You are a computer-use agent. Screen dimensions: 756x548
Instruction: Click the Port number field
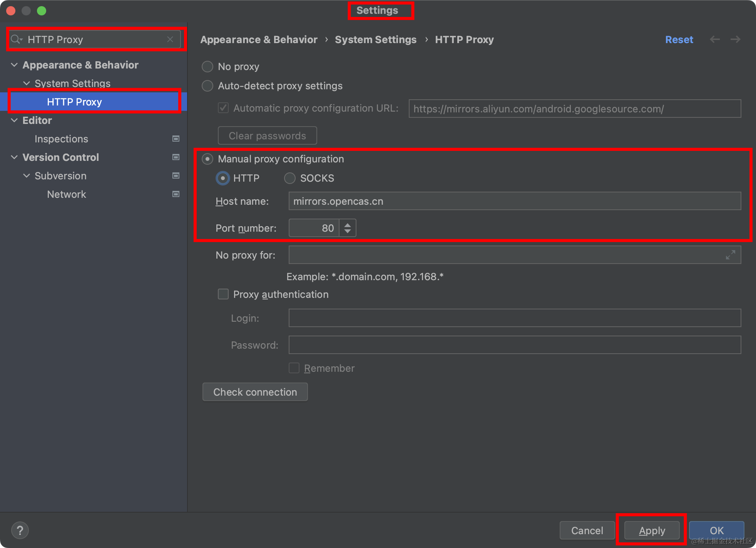(314, 228)
